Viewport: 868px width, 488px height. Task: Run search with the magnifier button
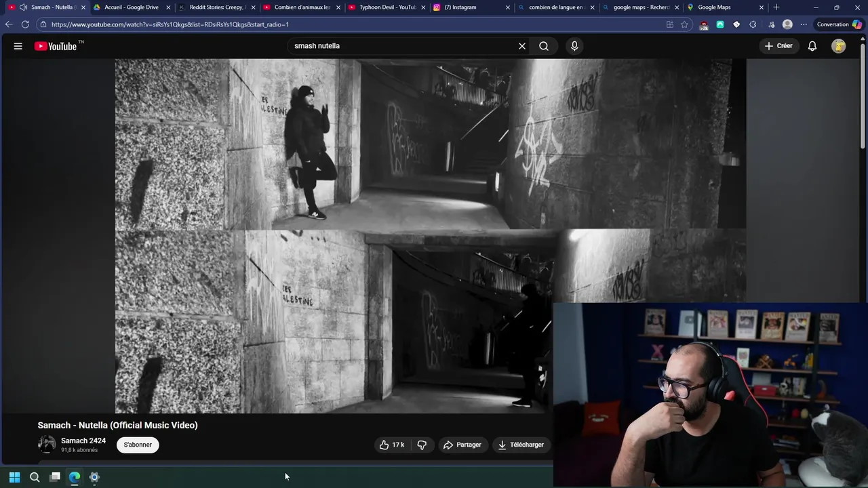(x=544, y=46)
